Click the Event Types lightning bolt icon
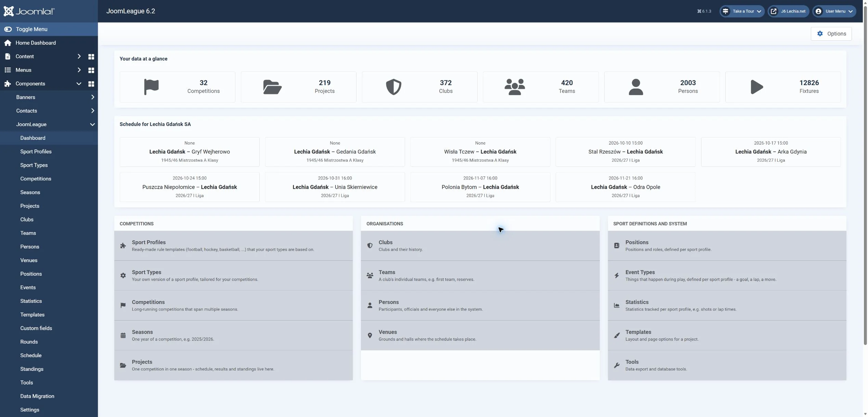 click(x=617, y=275)
